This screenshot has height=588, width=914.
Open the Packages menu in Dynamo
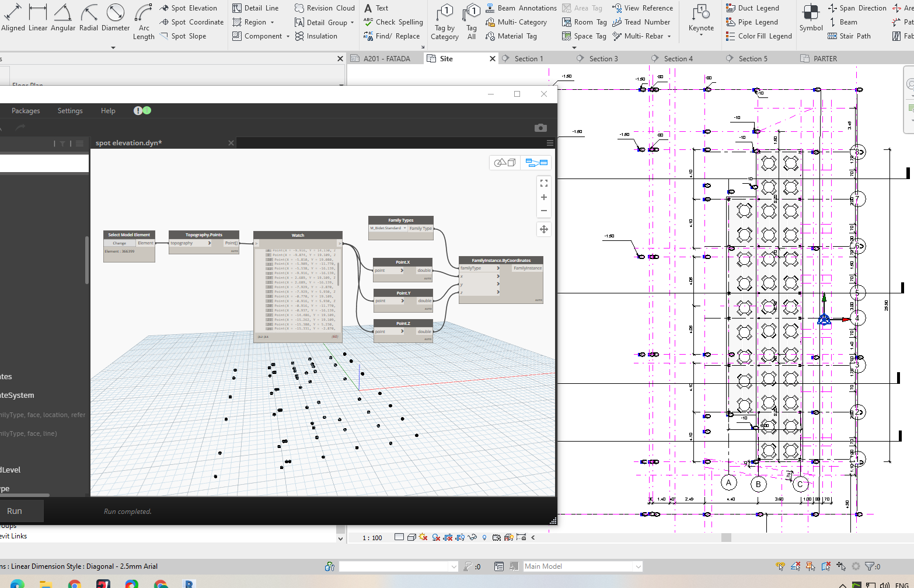pos(26,111)
